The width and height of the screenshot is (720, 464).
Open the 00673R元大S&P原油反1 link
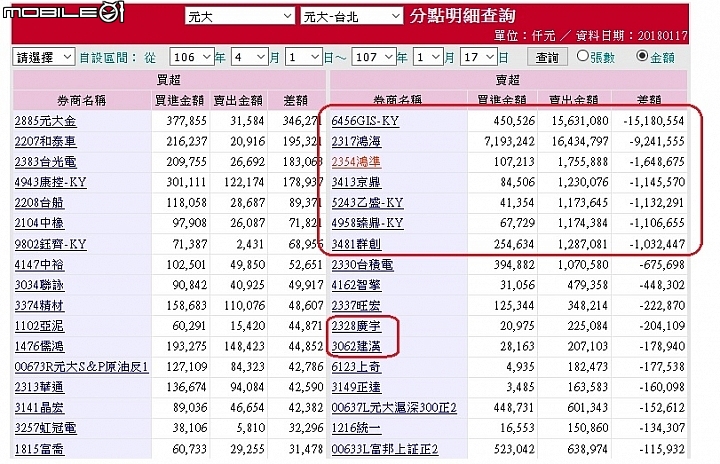click(x=82, y=367)
